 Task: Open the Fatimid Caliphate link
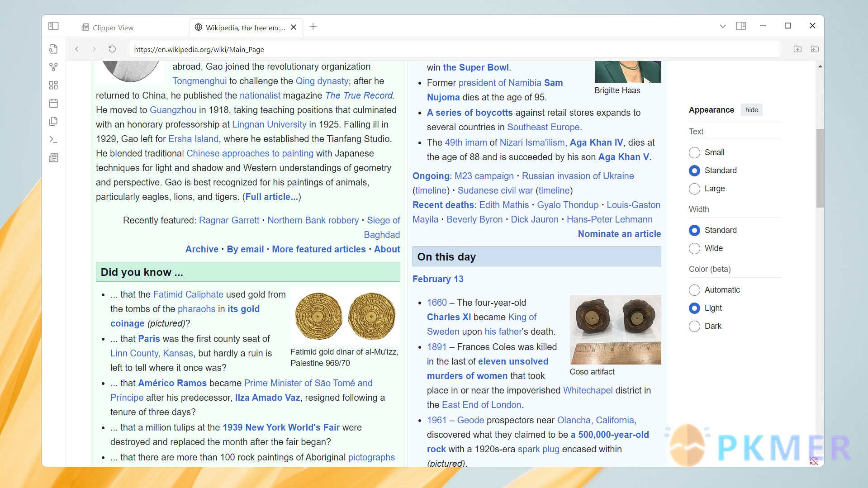point(188,294)
